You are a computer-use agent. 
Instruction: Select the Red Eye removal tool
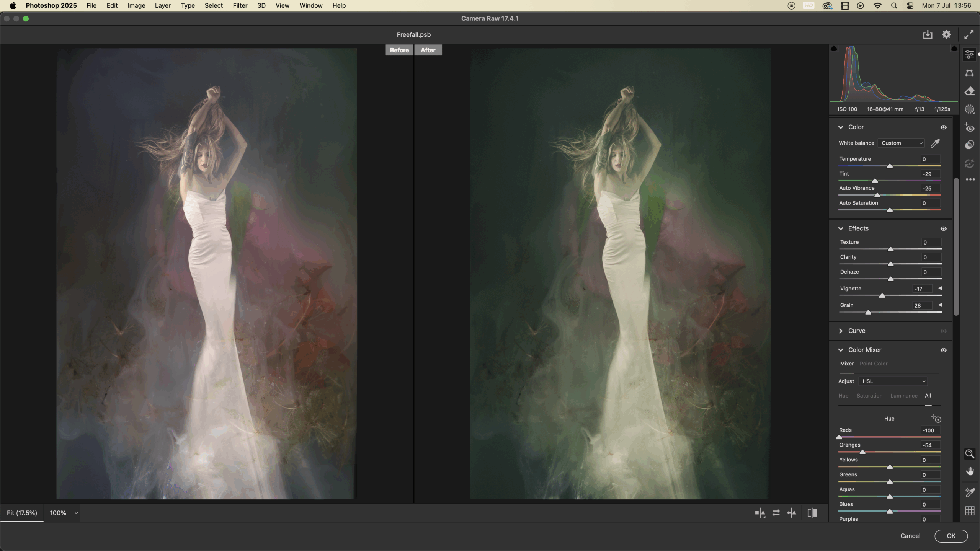(969, 127)
